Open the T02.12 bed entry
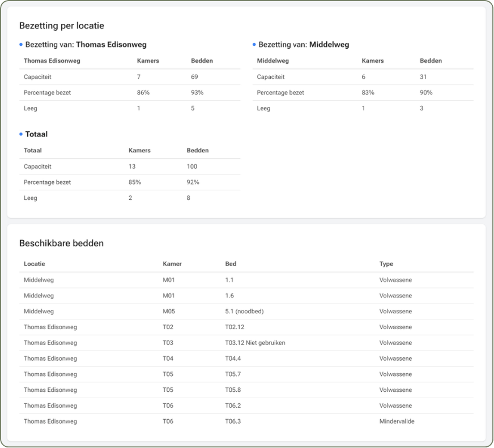 pos(235,327)
